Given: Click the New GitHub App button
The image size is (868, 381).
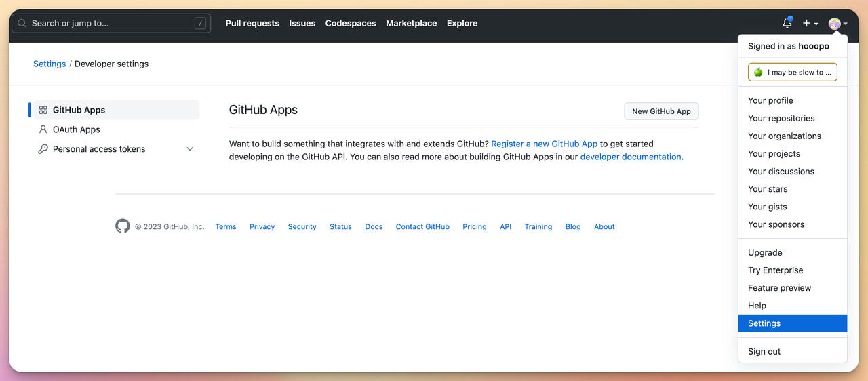Looking at the screenshot, I should 661,111.
